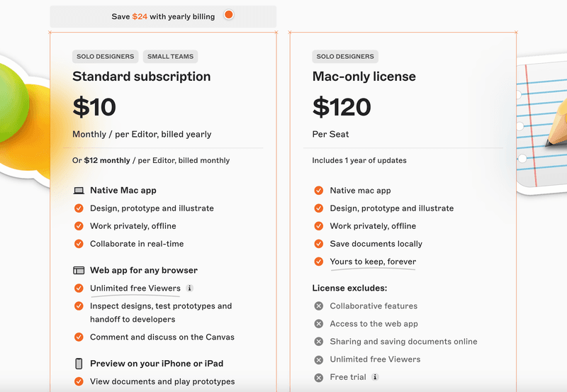
Task: Click checkmark icon next to Collaborate in real-time
Action: click(79, 244)
